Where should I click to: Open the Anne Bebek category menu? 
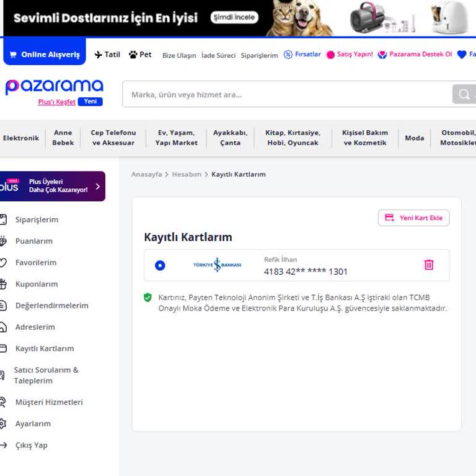coord(63,138)
